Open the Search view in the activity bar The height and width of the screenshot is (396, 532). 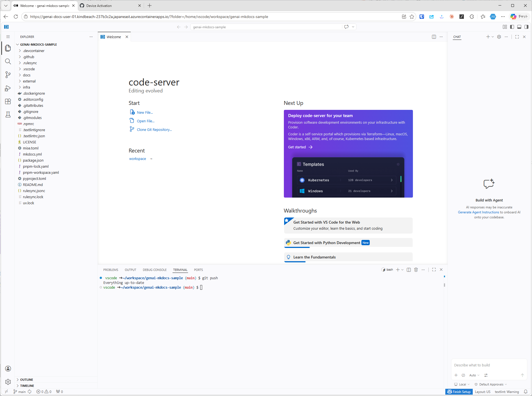[8, 61]
